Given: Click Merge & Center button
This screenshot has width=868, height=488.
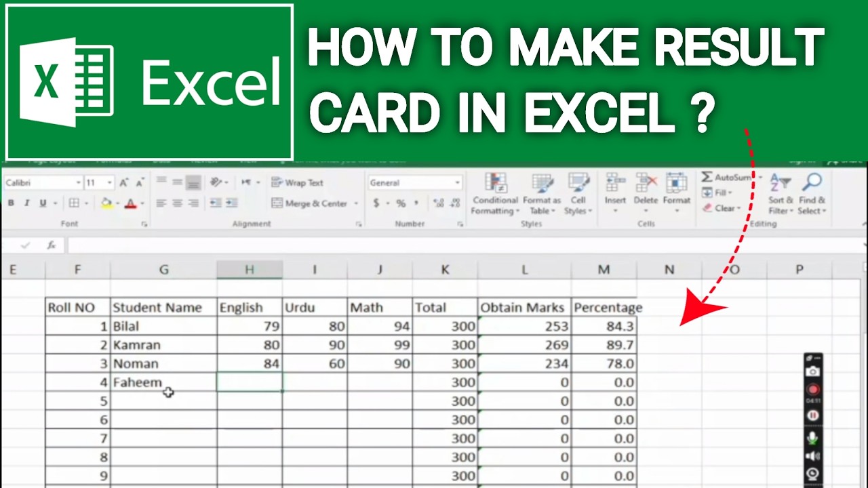Looking at the screenshot, I should click(309, 203).
